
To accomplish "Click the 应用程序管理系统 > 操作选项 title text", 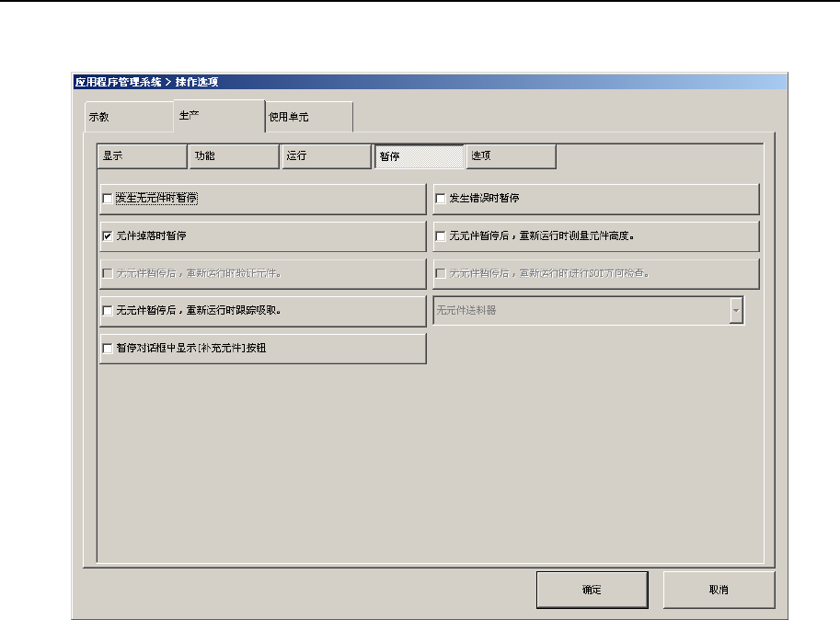I will coord(146,82).
